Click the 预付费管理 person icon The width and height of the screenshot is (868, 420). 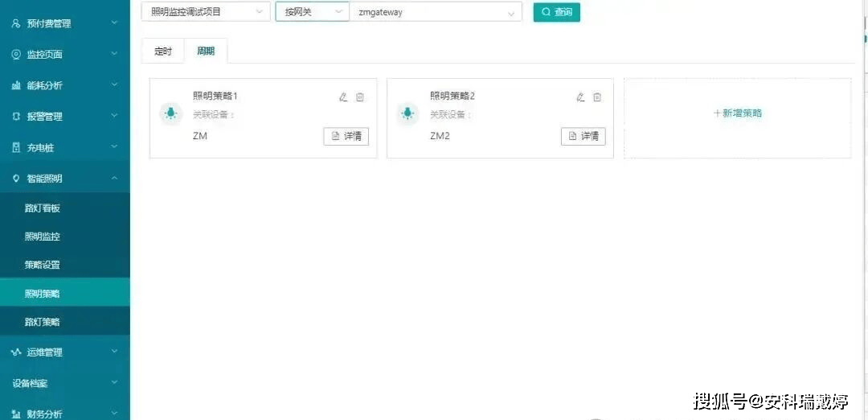coord(16,23)
